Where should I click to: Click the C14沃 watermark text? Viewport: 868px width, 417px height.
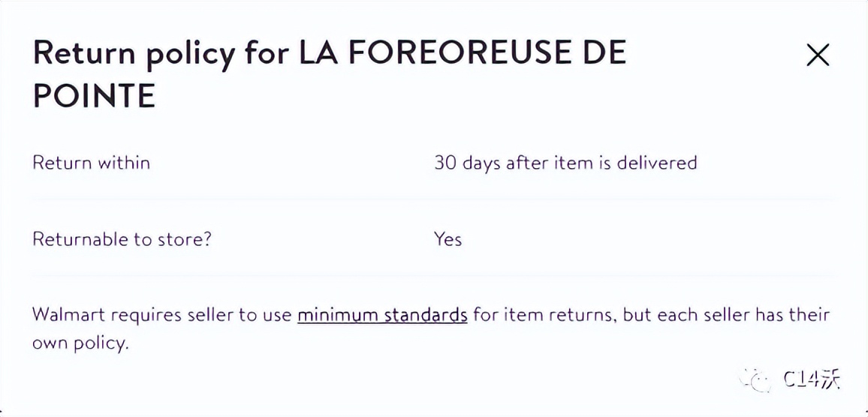click(x=810, y=379)
